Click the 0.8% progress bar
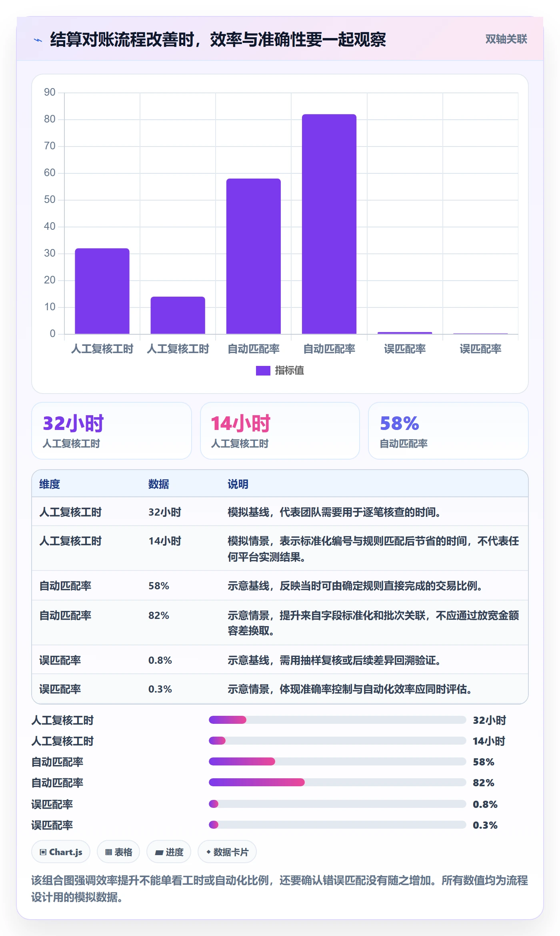 click(337, 804)
